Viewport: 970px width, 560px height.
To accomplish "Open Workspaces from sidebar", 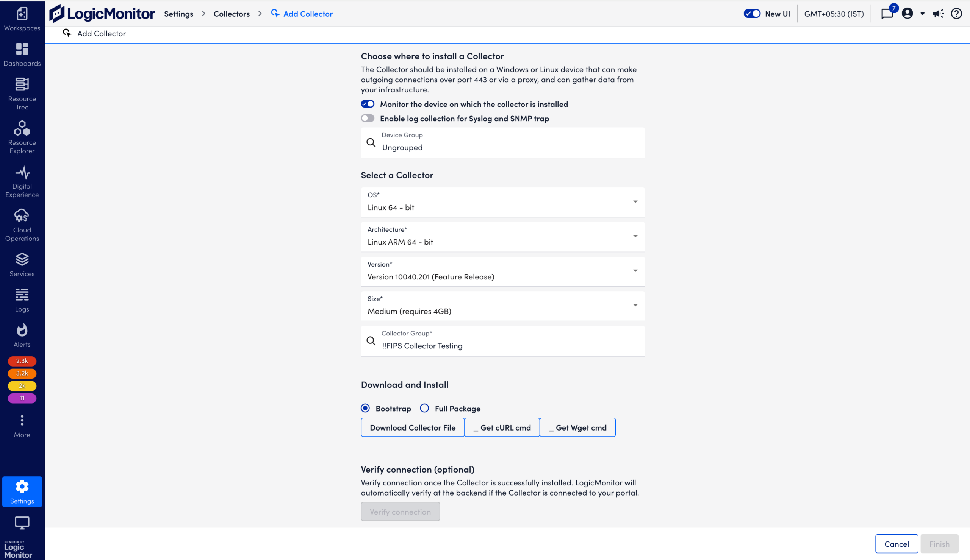I will (22, 19).
